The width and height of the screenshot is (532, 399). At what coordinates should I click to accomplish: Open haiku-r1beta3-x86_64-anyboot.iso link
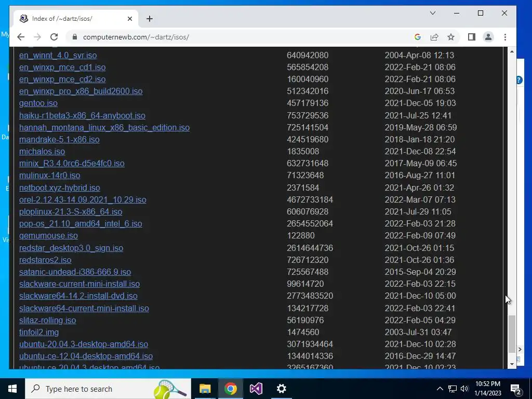[82, 116]
